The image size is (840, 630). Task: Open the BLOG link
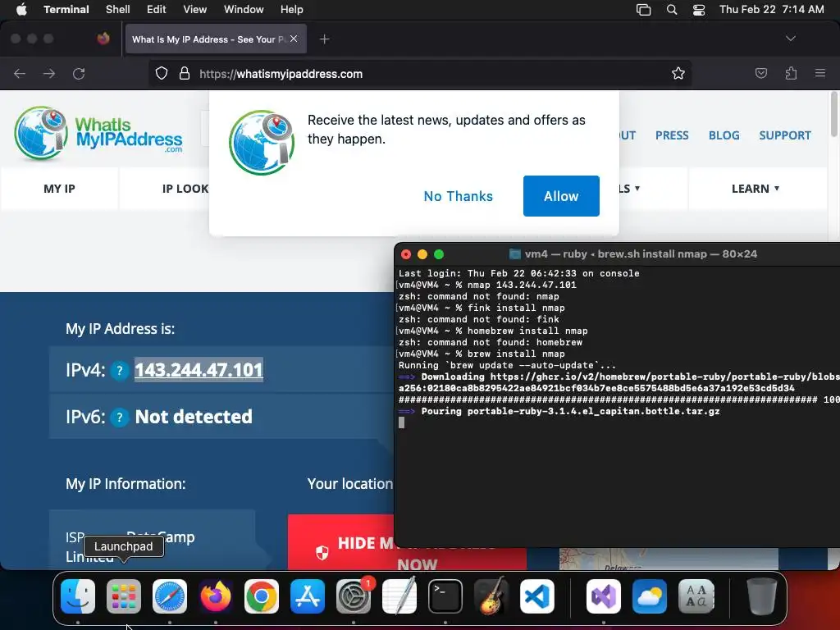(x=724, y=135)
